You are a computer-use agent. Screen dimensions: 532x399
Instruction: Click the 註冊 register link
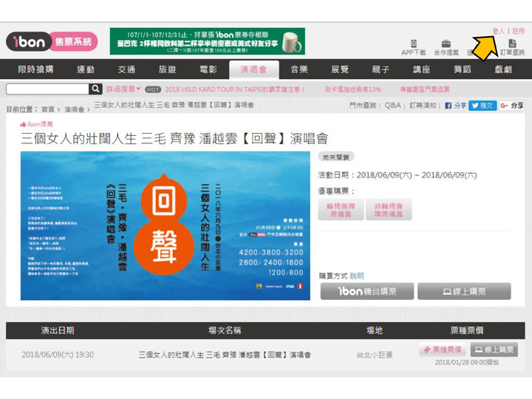pyautogui.click(x=518, y=31)
